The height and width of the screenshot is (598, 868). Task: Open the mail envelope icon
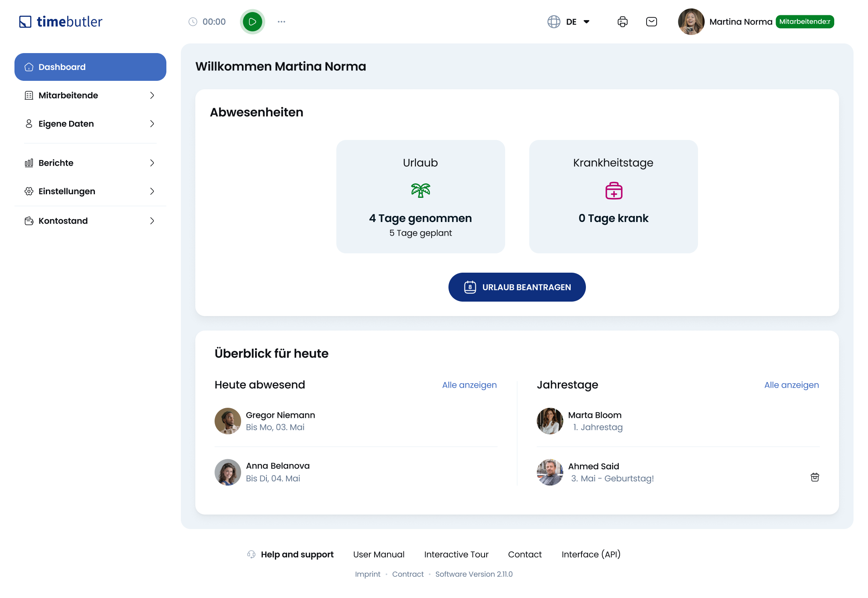[651, 22]
